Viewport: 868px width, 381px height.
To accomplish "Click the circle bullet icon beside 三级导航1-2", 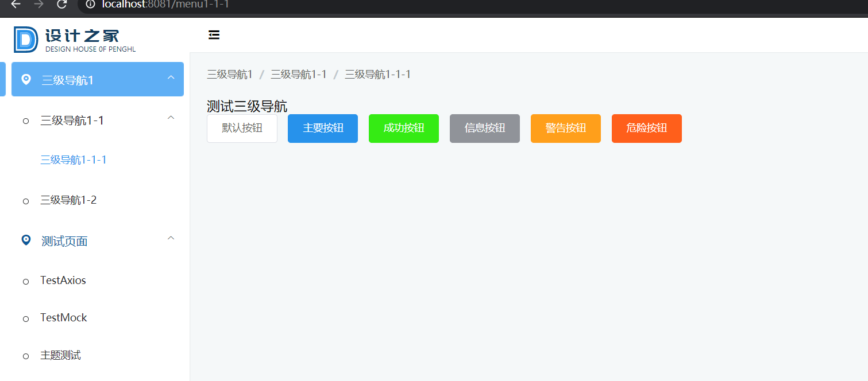I will click(25, 201).
